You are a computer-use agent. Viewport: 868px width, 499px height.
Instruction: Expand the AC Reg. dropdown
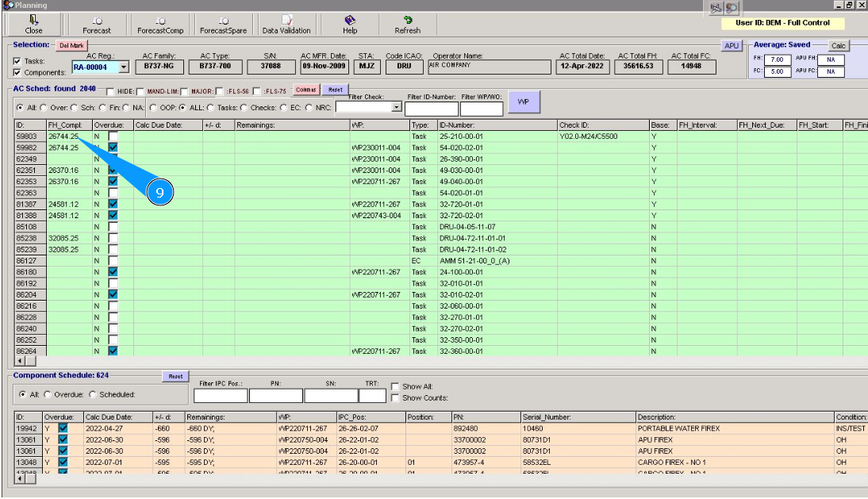[x=124, y=67]
